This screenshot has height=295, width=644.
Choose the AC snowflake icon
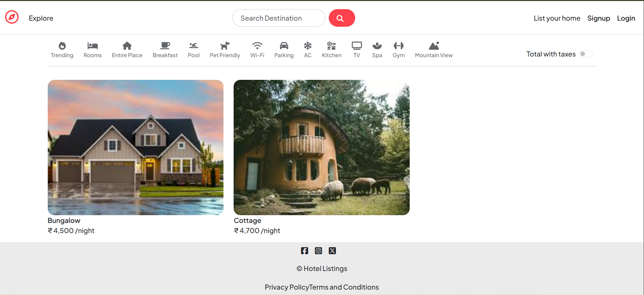click(x=308, y=46)
